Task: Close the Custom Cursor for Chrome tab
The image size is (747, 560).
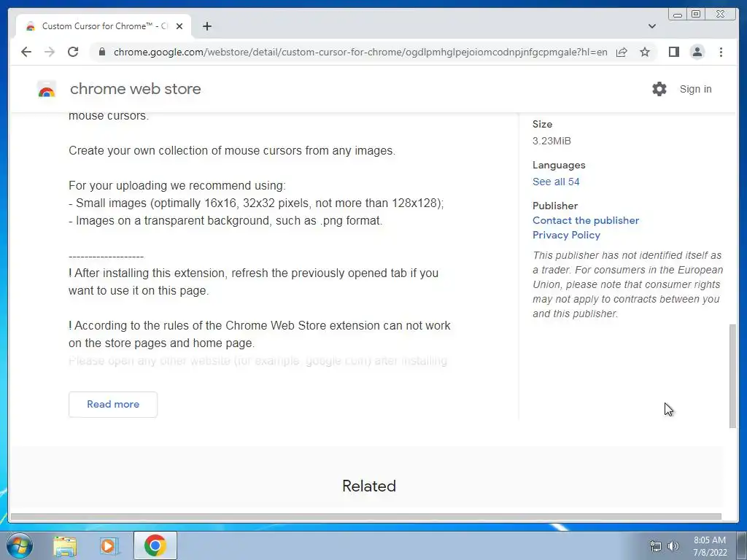Action: 179,26
